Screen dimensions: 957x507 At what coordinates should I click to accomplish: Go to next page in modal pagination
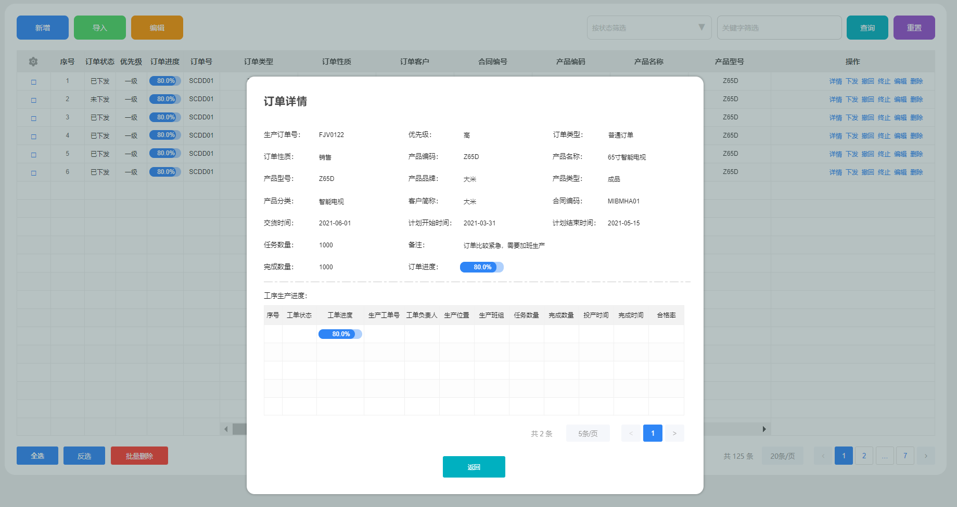coord(675,433)
